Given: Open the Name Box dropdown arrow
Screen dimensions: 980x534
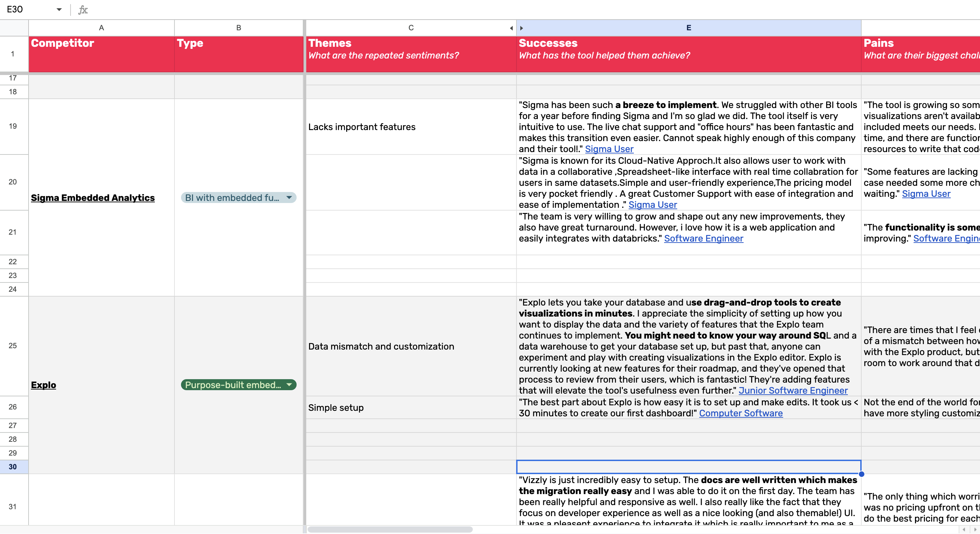Looking at the screenshot, I should pyautogui.click(x=59, y=10).
